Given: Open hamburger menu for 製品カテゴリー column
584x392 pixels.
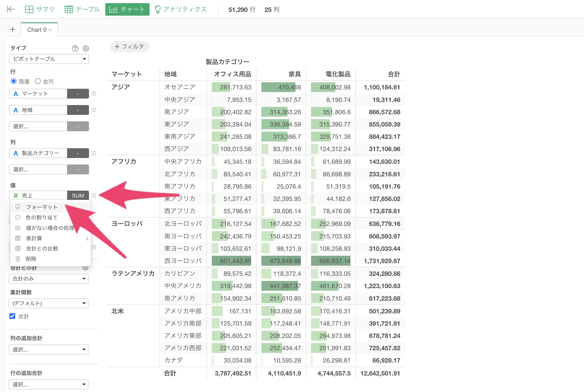Looking at the screenshot, I should [x=94, y=153].
